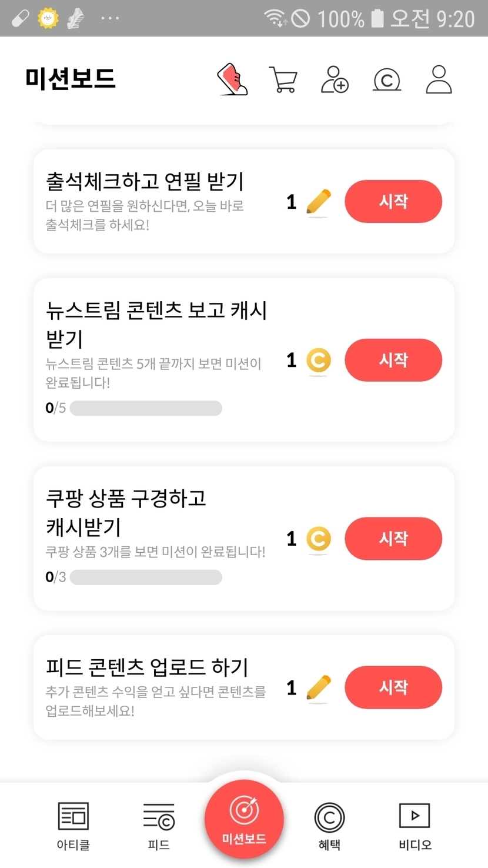Tap the 0/3 쿠팡 progress bar
The image size is (488, 868).
point(146,577)
